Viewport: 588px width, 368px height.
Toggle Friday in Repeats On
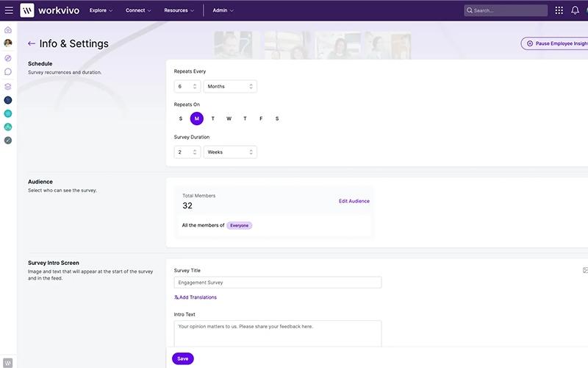click(261, 118)
